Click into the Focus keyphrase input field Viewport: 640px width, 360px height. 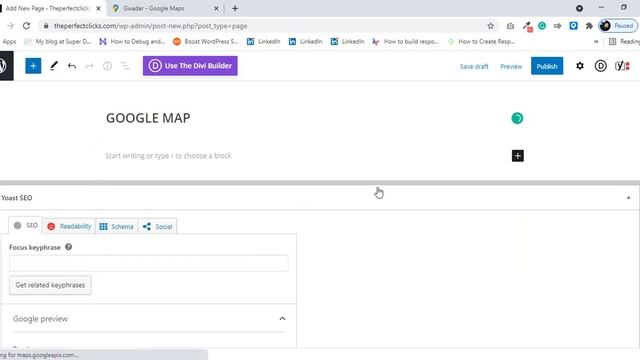pyautogui.click(x=149, y=264)
